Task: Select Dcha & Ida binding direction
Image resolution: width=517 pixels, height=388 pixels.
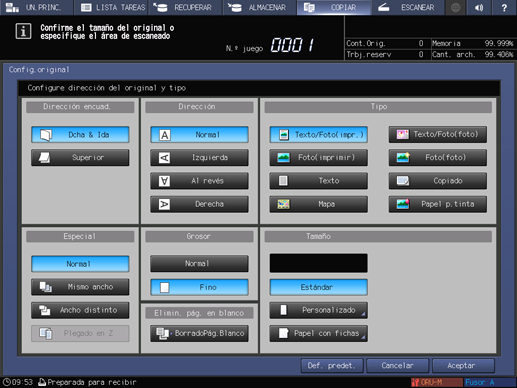Action: pyautogui.click(x=80, y=135)
